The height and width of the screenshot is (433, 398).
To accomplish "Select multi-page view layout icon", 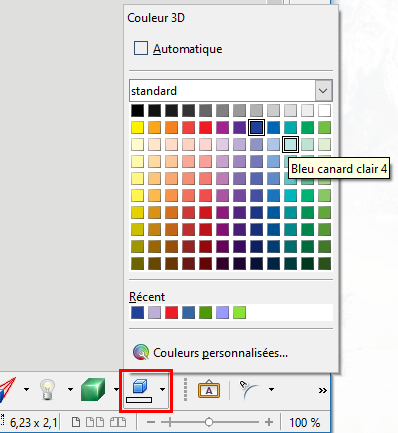I will coord(95,422).
